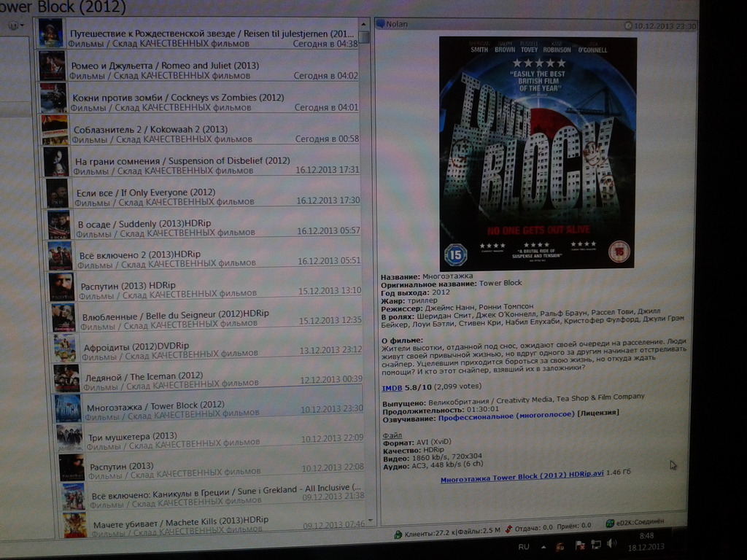Open thumbnail of Cockneys vs Zombies entry
Image resolution: width=747 pixels, height=560 pixels.
point(53,98)
